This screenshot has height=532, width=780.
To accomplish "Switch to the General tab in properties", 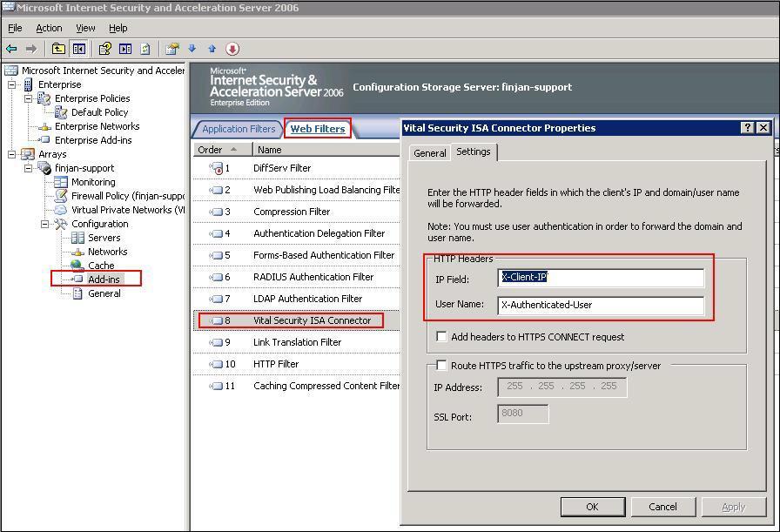I will coord(429,152).
